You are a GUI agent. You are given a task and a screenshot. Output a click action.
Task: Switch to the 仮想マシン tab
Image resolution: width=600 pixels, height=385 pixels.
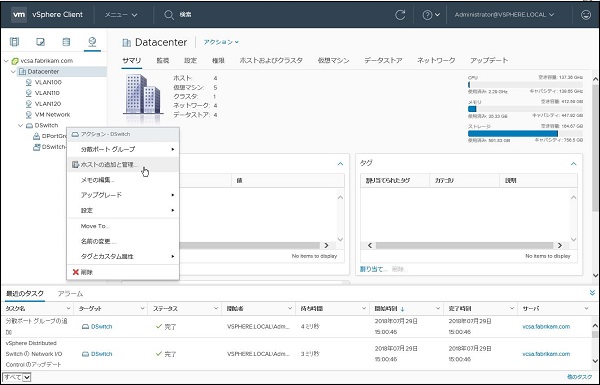click(x=333, y=60)
